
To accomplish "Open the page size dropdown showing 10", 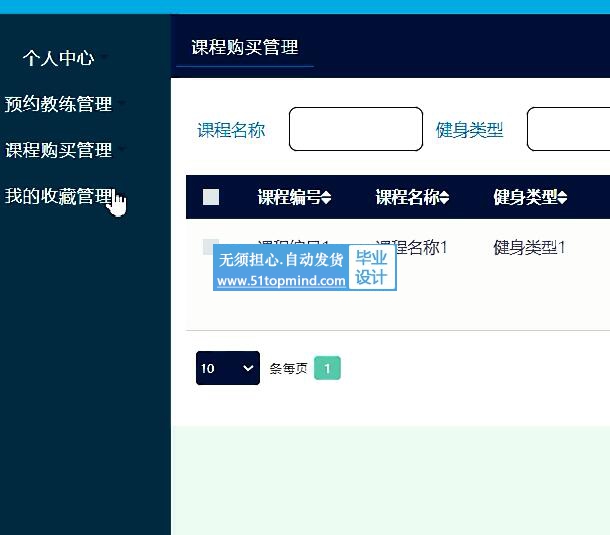I will [x=227, y=368].
